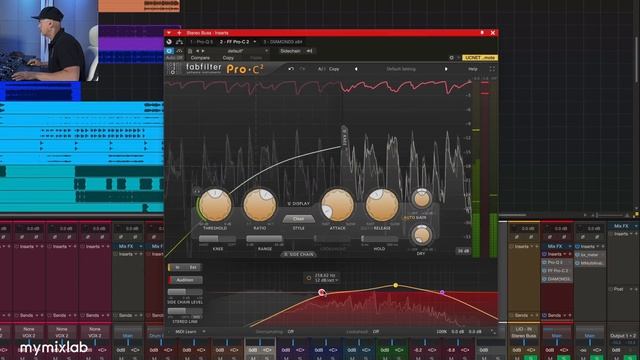Go to previous preset in host preset bar
This screenshot has width=640, height=360.
point(198,51)
